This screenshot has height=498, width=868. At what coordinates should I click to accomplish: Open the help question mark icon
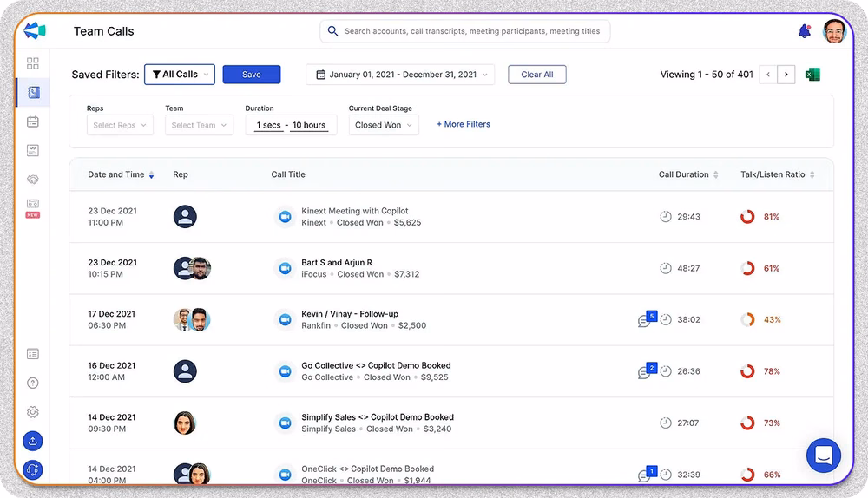click(33, 383)
